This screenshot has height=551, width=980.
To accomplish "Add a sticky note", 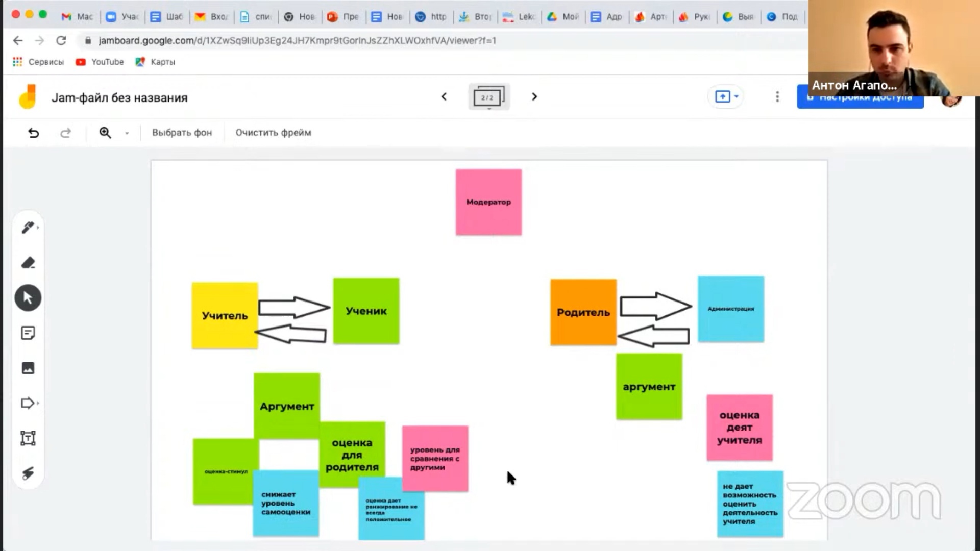I will [x=28, y=333].
